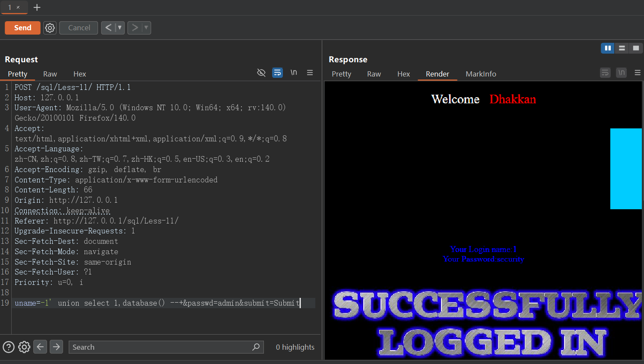Open search settings gear icon

pyautogui.click(x=24, y=347)
